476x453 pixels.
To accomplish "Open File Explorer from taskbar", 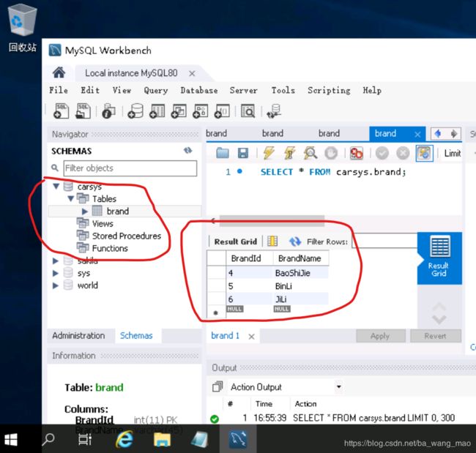I will pos(162,439).
